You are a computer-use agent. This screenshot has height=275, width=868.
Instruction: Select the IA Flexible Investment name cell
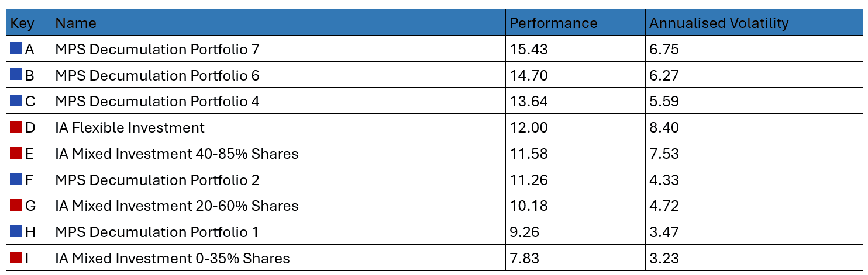pos(130,127)
